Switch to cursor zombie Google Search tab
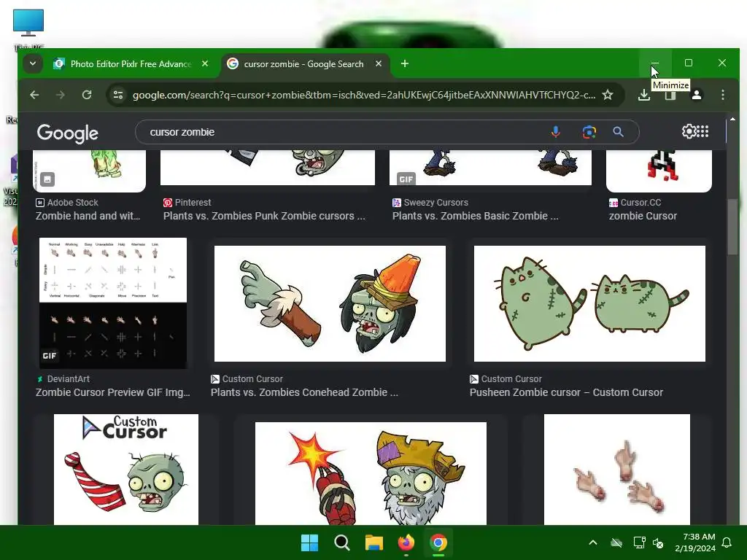Viewport: 747px width, 560px height. tap(303, 64)
